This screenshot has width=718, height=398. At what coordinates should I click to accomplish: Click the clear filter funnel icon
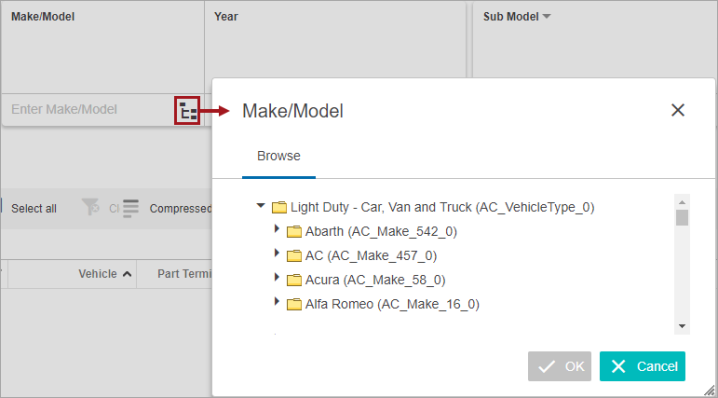(91, 207)
